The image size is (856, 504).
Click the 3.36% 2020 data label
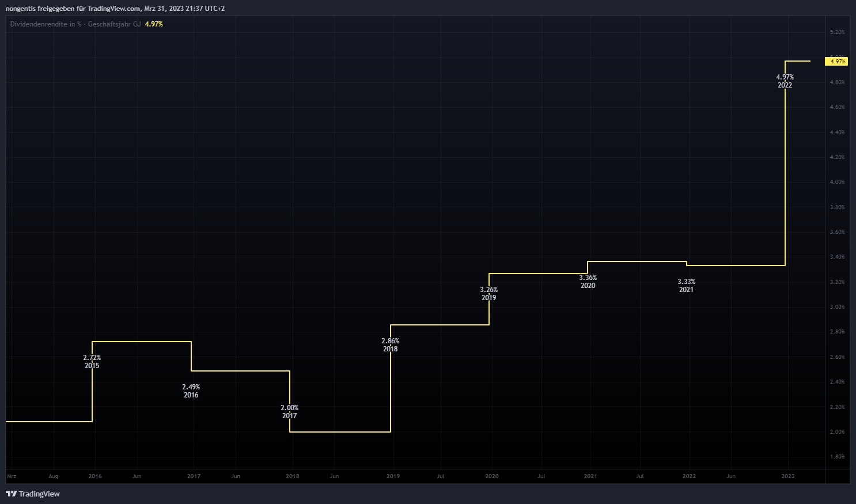(588, 282)
